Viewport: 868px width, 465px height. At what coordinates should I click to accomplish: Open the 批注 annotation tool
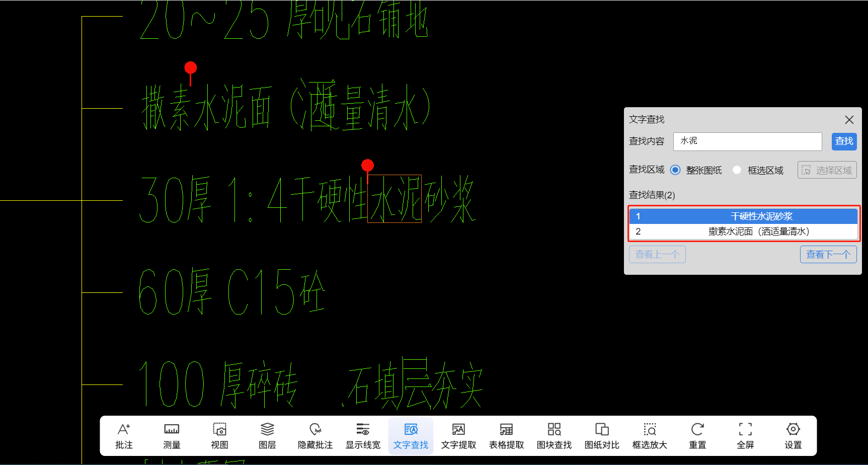coord(124,436)
